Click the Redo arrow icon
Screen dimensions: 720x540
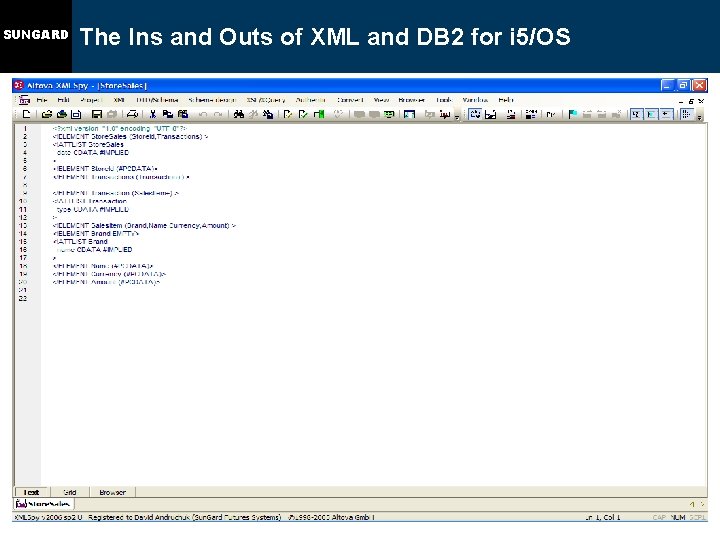(x=218, y=114)
